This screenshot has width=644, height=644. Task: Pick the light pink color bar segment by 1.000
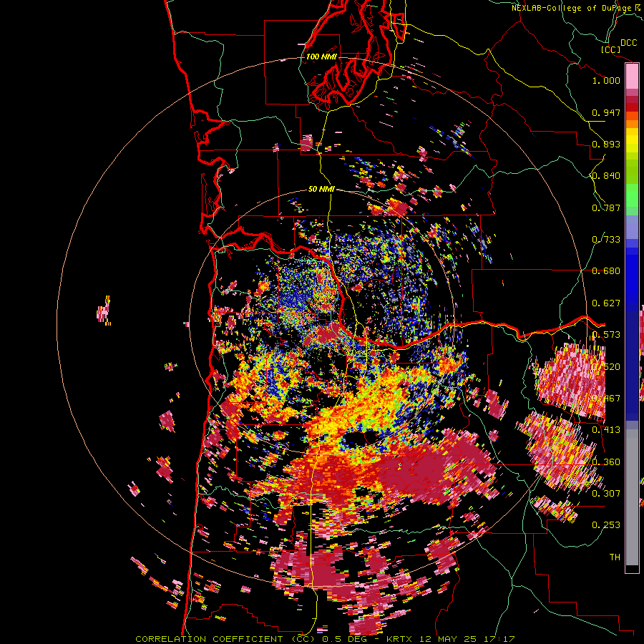tap(632, 77)
